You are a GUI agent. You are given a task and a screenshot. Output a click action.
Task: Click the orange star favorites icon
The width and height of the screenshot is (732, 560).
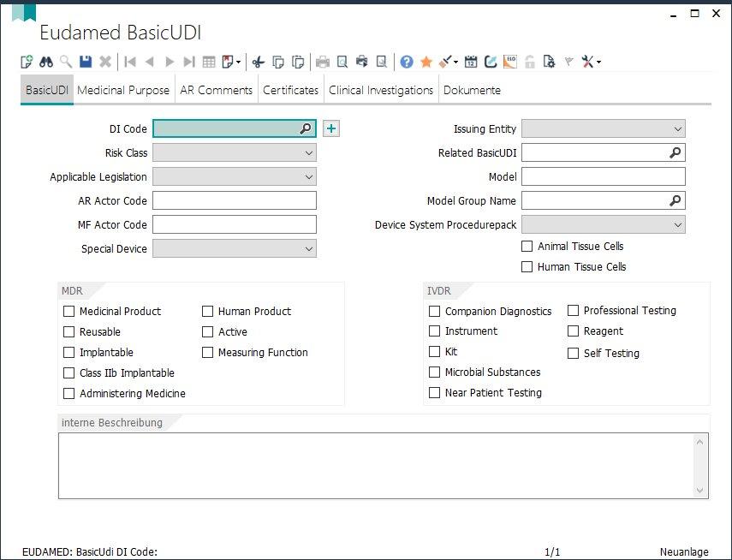point(426,62)
